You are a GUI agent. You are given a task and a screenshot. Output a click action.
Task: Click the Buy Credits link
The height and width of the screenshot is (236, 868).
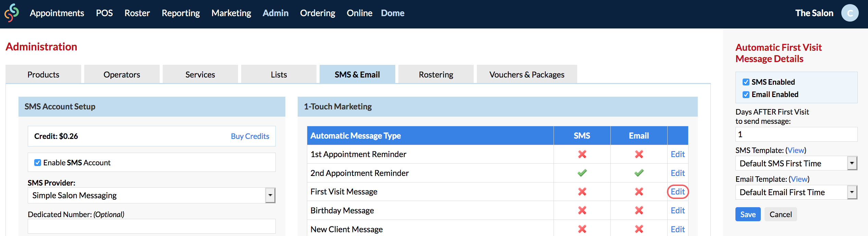click(250, 136)
